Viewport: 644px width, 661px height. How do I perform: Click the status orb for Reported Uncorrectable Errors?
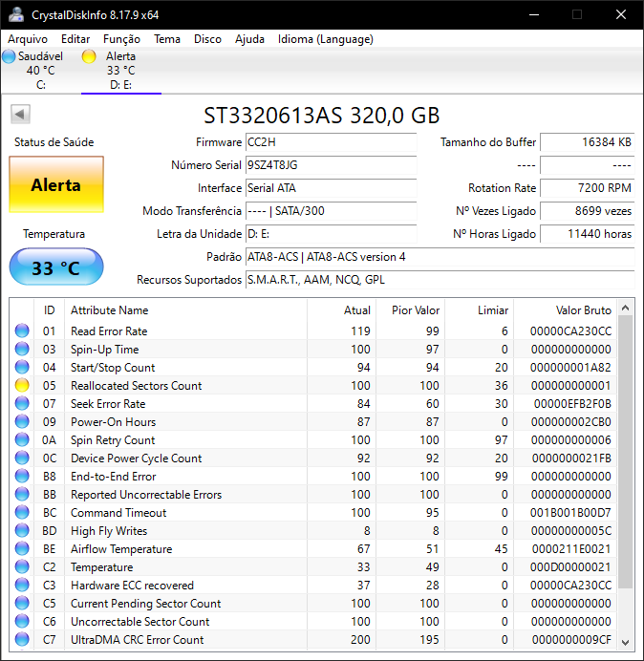pyautogui.click(x=22, y=494)
